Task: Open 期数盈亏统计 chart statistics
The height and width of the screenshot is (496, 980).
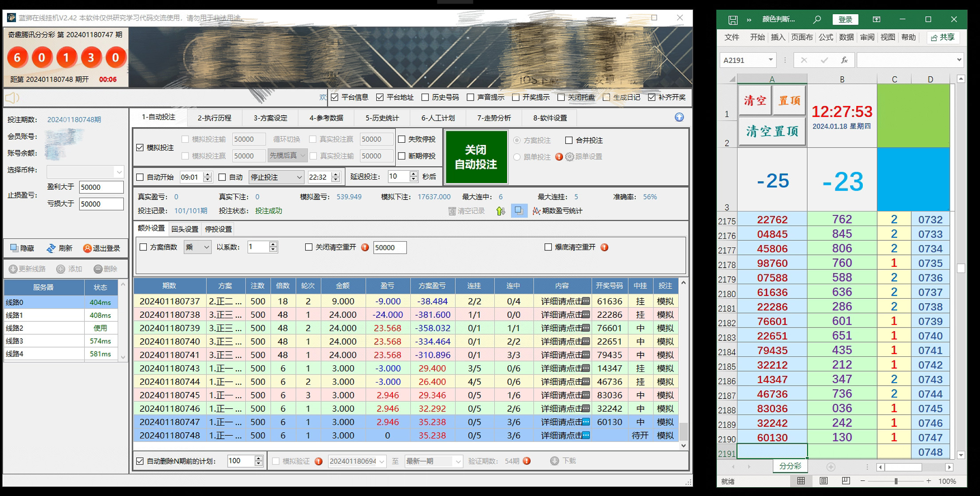Action: coord(558,211)
